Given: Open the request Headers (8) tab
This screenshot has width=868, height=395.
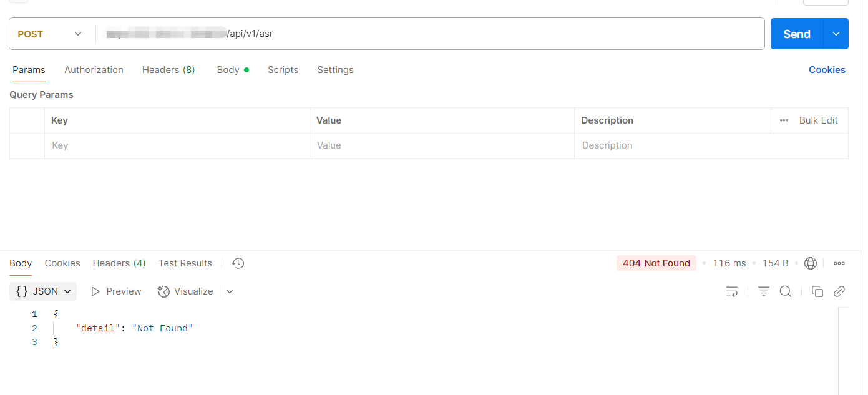Looking at the screenshot, I should click(168, 70).
